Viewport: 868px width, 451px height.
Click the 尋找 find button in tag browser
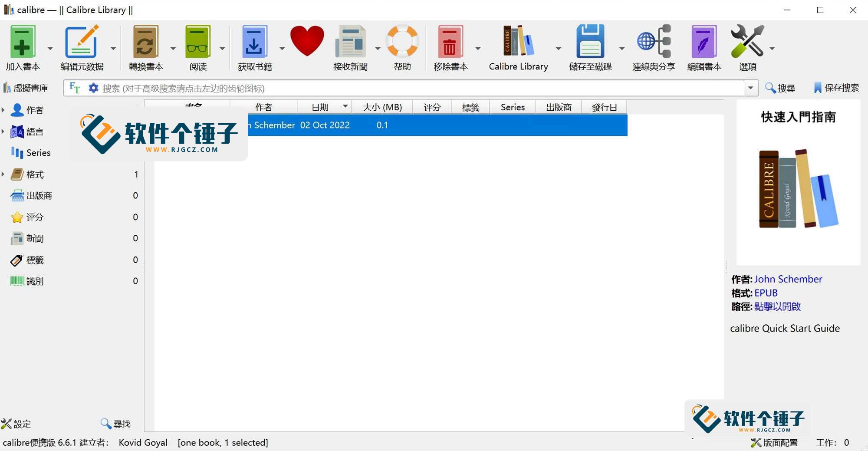pyautogui.click(x=115, y=424)
